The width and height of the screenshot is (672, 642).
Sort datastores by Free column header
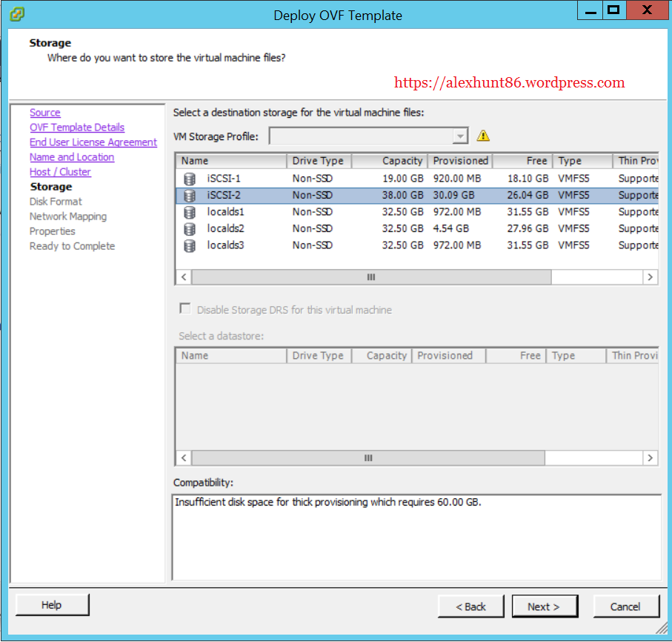click(522, 161)
